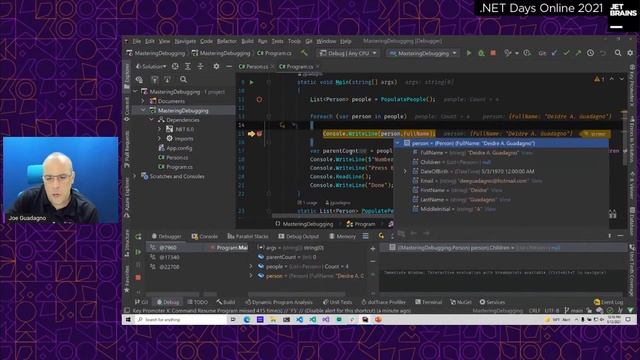640x360 pixels.
Task: Remove watch with minus icon
Action: (373, 261)
